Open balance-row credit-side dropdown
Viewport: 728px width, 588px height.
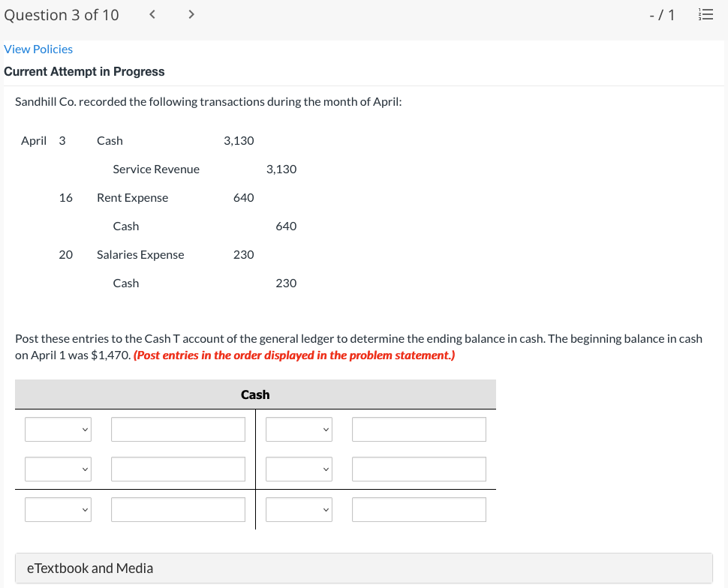299,509
